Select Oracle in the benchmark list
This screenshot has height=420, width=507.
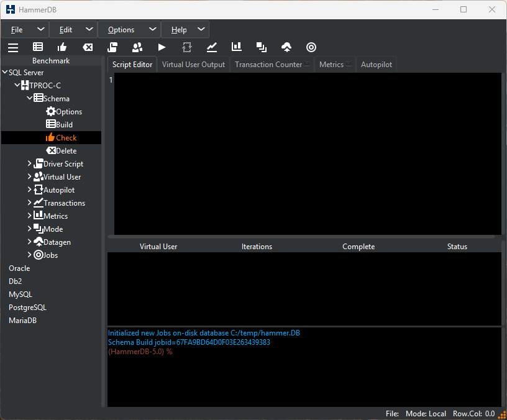click(19, 268)
